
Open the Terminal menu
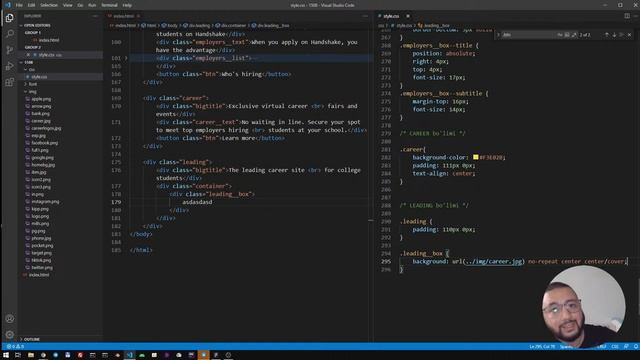109,5
